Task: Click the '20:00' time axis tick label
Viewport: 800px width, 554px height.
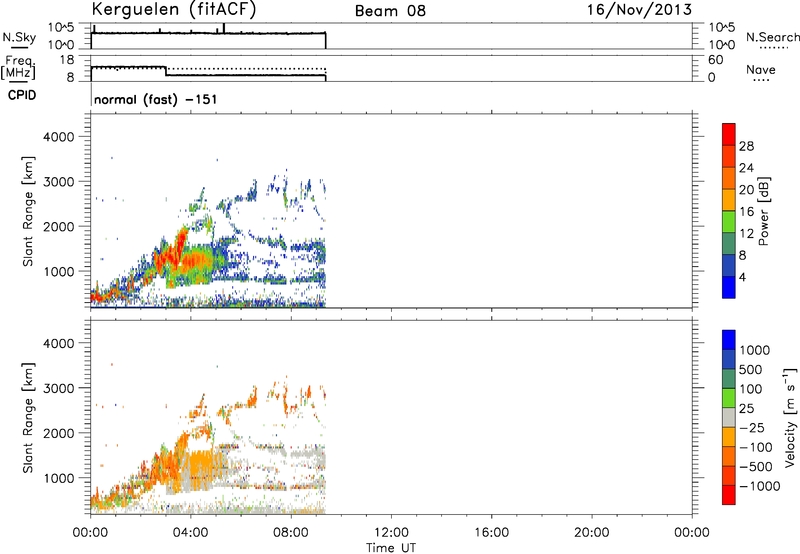Action: [591, 533]
